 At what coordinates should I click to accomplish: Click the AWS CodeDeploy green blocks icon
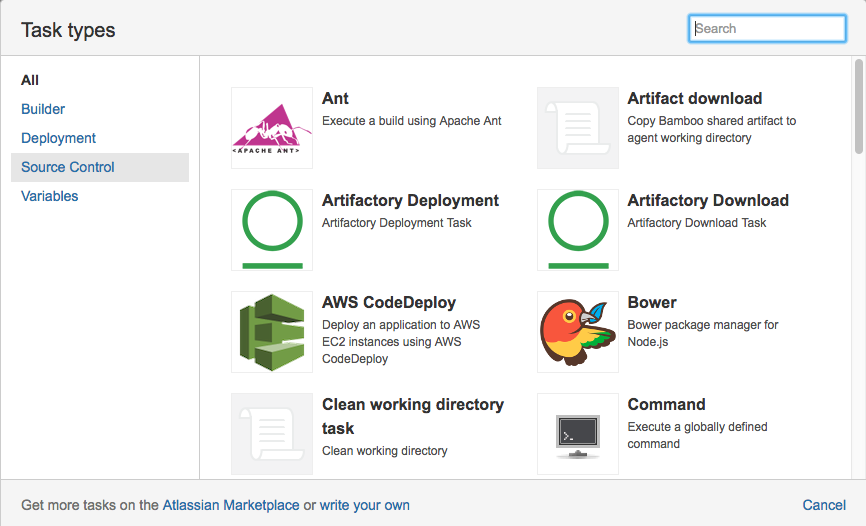point(272,332)
